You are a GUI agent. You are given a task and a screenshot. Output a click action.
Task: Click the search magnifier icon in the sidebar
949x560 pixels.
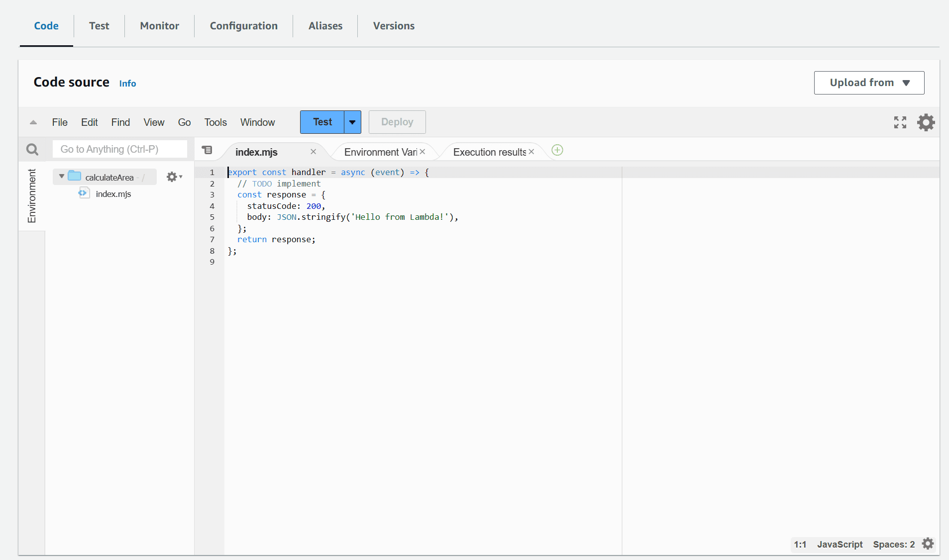[x=32, y=149]
